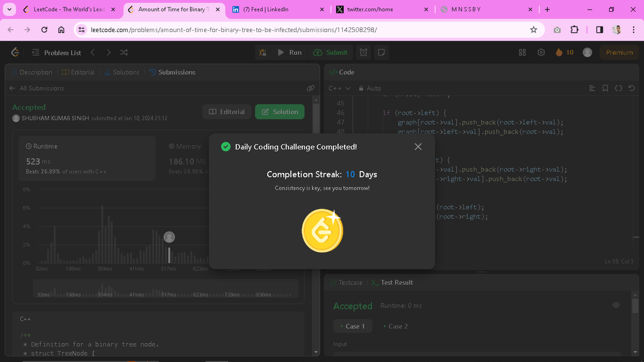Switch to the Testcase tab
644x362 pixels.
coord(346,283)
